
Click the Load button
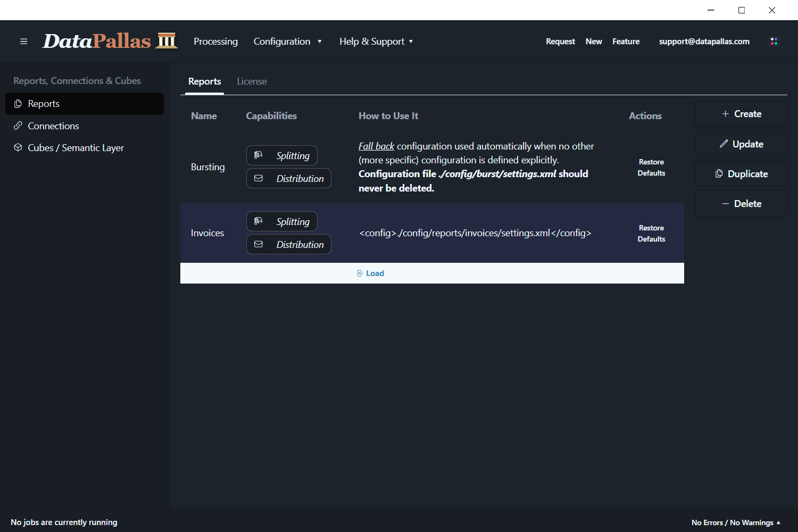370,273
